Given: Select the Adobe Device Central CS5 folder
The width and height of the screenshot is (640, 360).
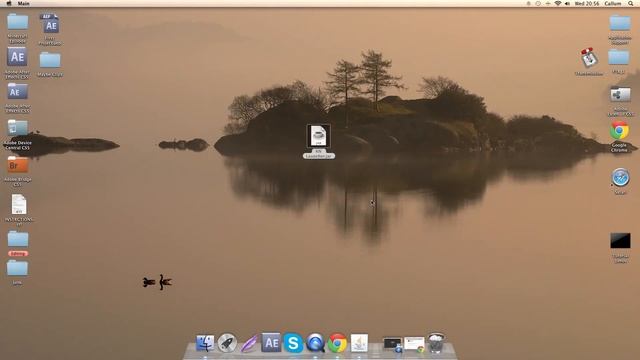Looking at the screenshot, I should click(x=18, y=128).
